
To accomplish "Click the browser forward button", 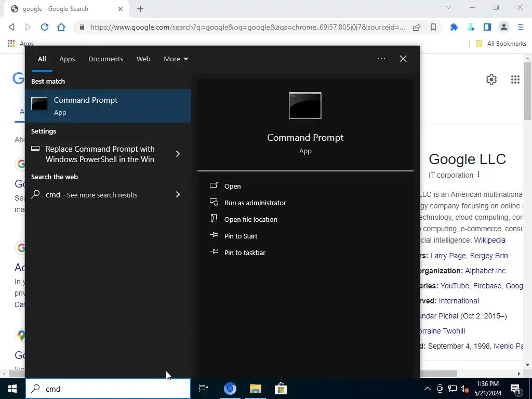I will 28,27.
